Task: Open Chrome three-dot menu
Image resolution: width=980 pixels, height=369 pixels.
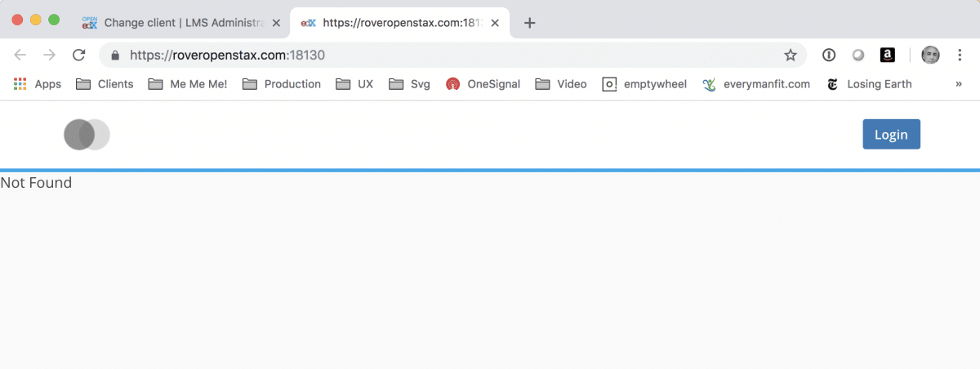Action: (960, 55)
